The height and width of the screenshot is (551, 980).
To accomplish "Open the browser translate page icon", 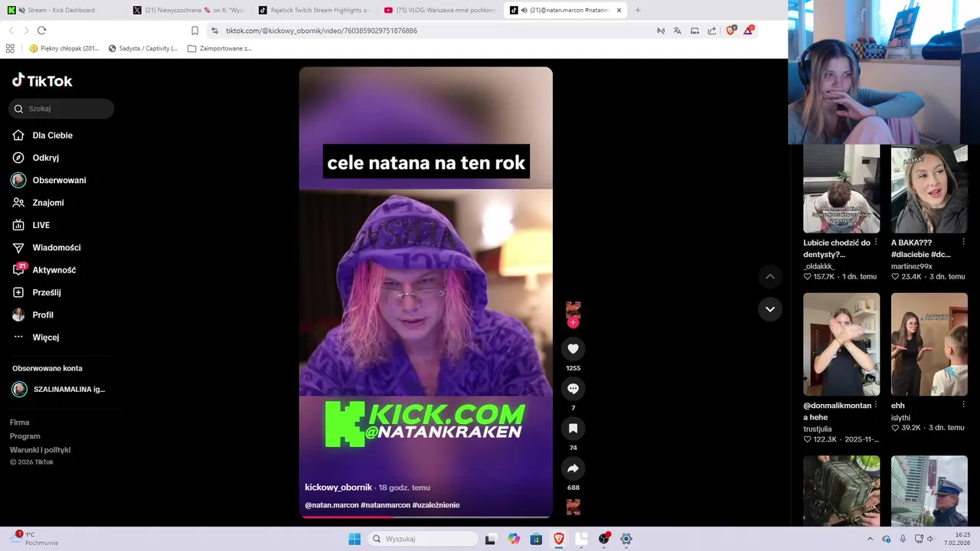I will (x=678, y=31).
